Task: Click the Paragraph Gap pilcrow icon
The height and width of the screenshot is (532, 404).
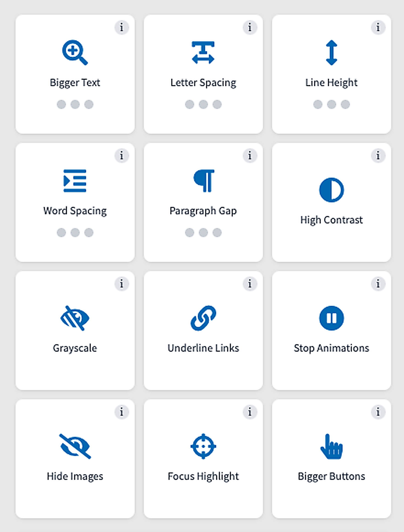Action: tap(204, 181)
